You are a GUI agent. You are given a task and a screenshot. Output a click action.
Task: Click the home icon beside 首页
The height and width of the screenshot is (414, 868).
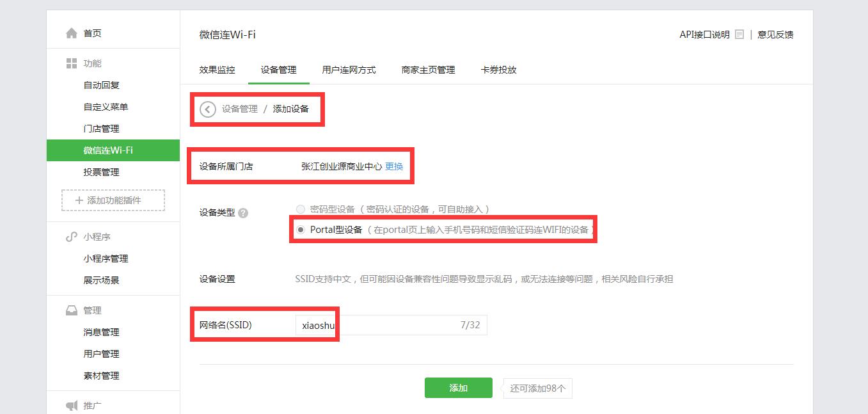pyautogui.click(x=72, y=33)
